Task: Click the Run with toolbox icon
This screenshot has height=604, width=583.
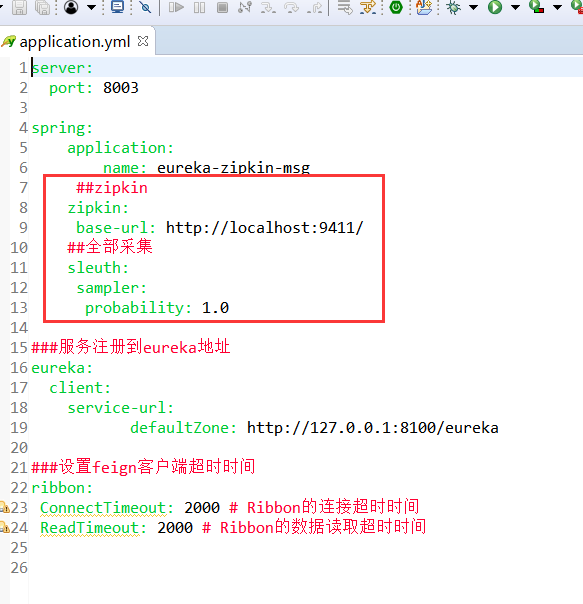Action: coord(536,7)
